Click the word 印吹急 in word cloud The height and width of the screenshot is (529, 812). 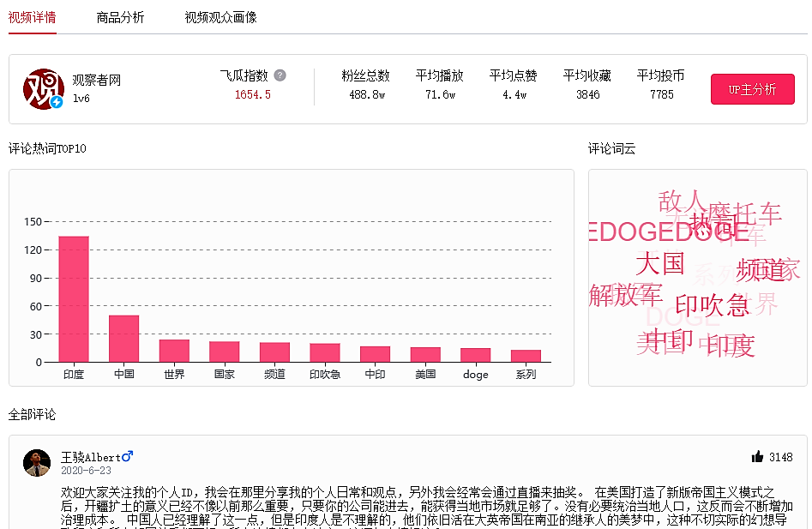coord(712,305)
